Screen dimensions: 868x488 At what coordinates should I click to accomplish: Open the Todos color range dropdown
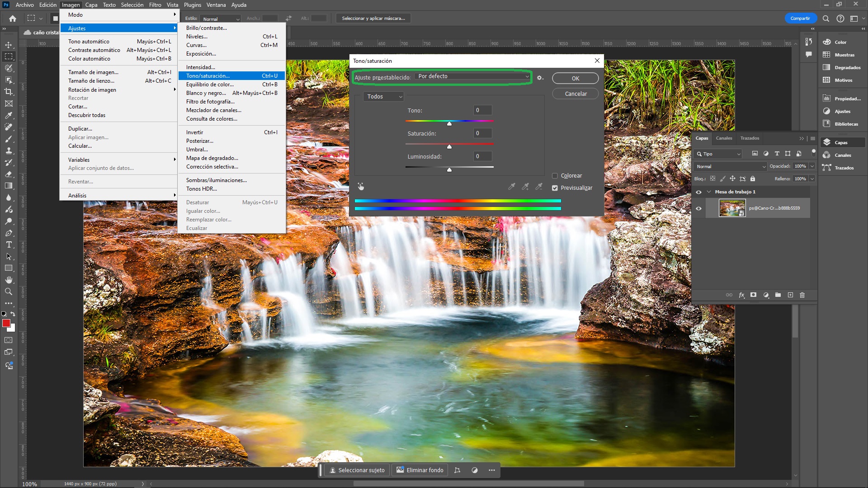(383, 97)
